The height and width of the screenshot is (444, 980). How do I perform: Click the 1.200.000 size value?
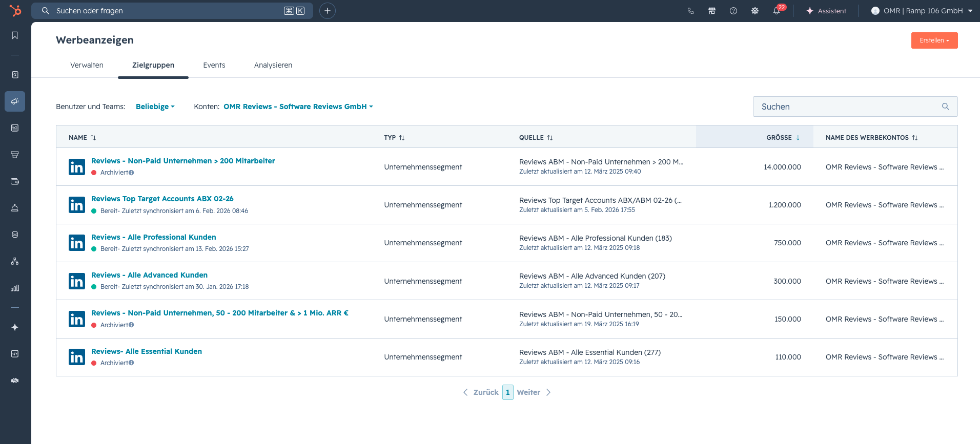pos(785,205)
